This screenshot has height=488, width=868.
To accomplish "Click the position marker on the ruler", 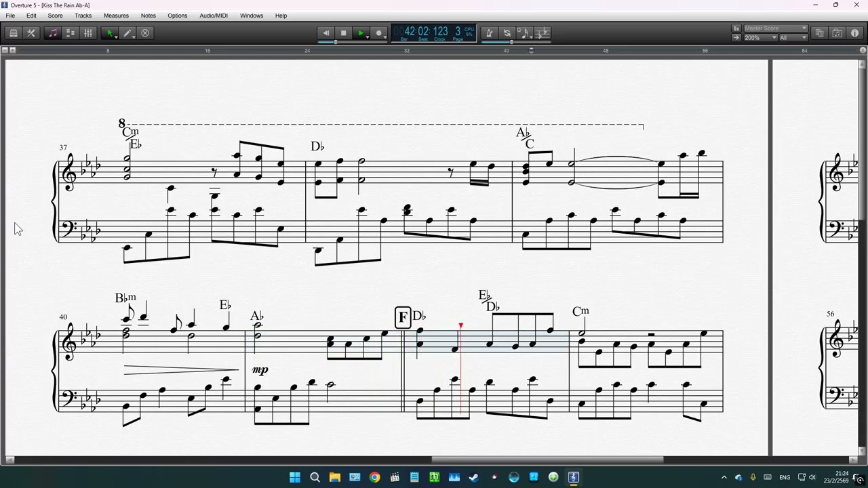I will [x=531, y=50].
